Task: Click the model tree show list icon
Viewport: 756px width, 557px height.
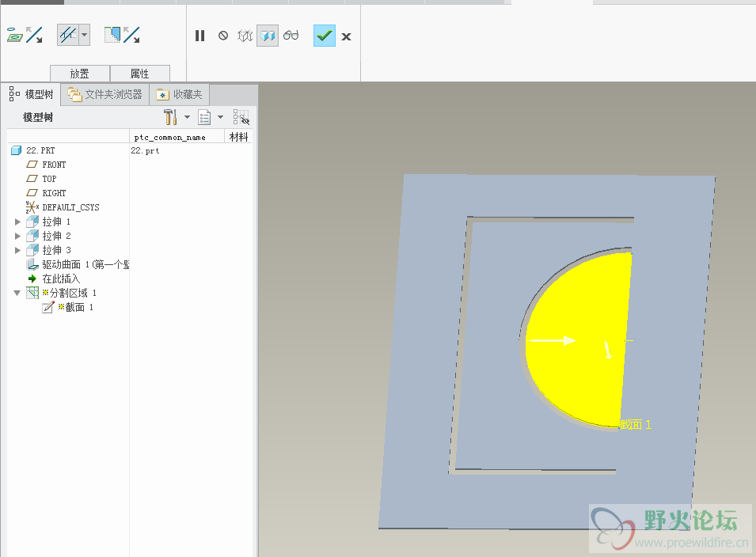Action: (204, 117)
